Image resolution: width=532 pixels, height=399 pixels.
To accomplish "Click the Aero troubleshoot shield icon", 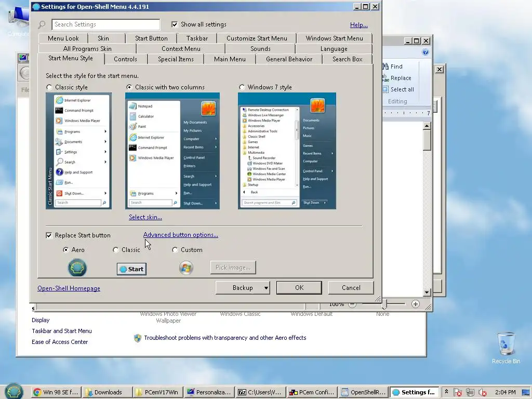I will tap(137, 338).
